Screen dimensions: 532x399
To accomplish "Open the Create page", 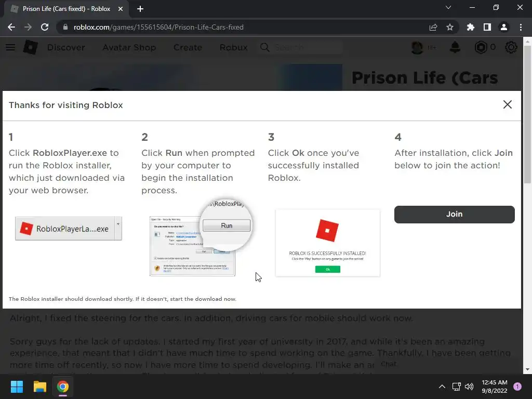I will 188,47.
